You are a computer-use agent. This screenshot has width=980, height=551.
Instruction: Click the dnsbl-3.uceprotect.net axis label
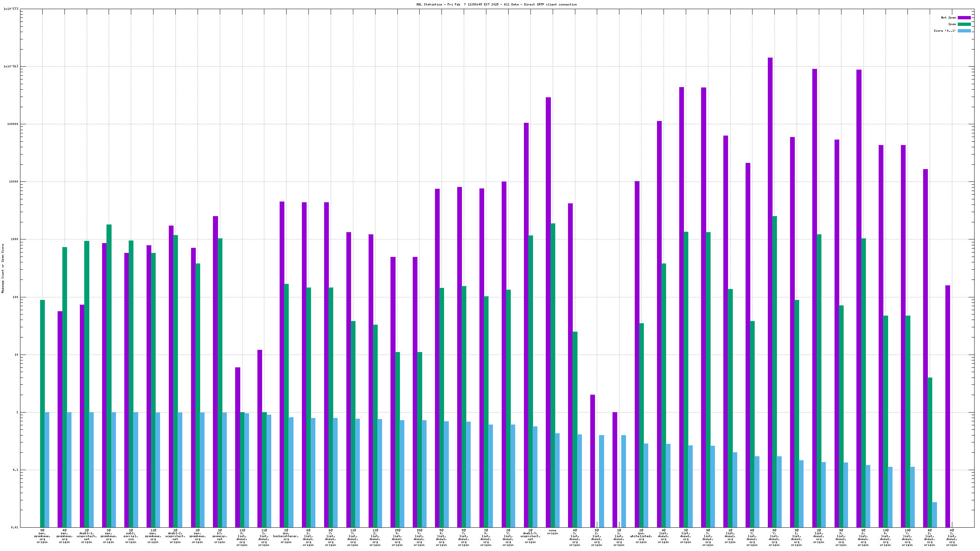pos(530,536)
